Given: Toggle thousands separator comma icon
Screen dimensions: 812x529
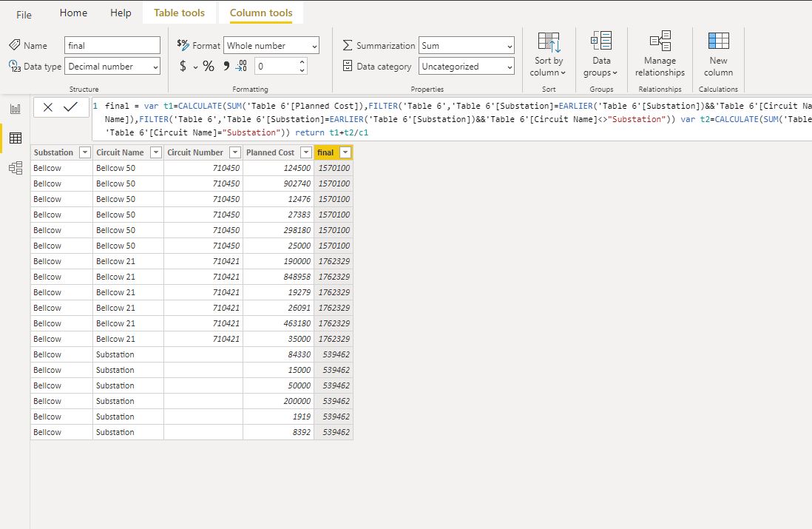Looking at the screenshot, I should (x=226, y=66).
